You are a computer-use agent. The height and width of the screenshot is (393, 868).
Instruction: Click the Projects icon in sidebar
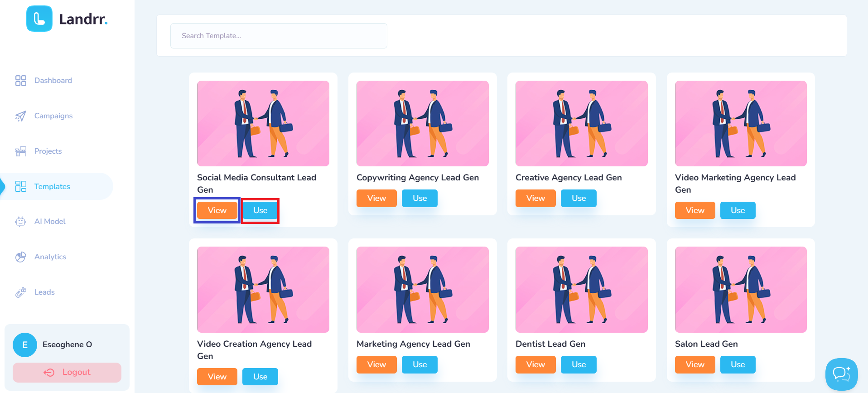point(21,151)
